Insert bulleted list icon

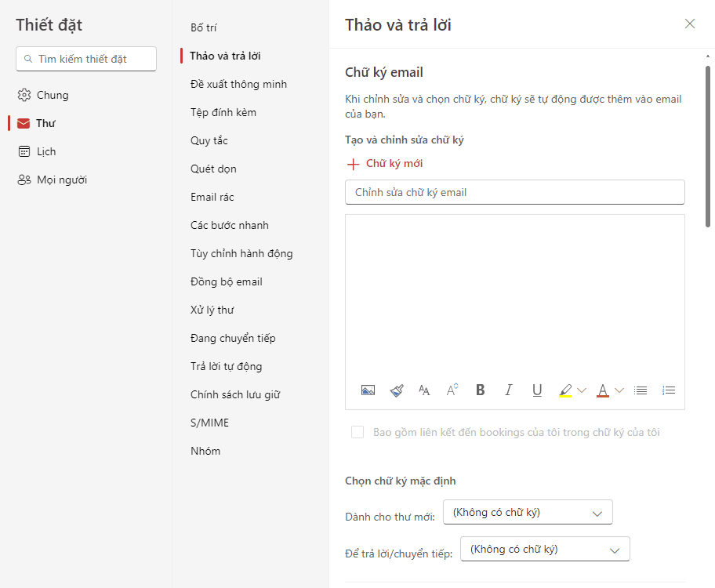[641, 390]
